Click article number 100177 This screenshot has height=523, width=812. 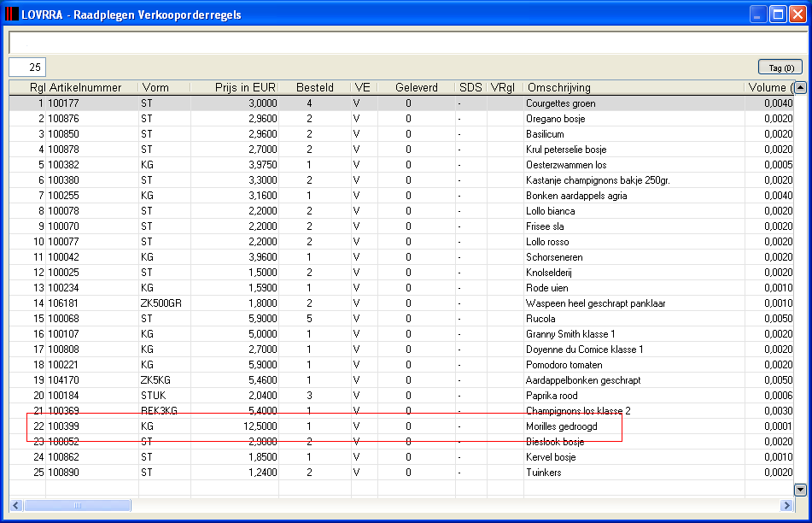tap(64, 103)
